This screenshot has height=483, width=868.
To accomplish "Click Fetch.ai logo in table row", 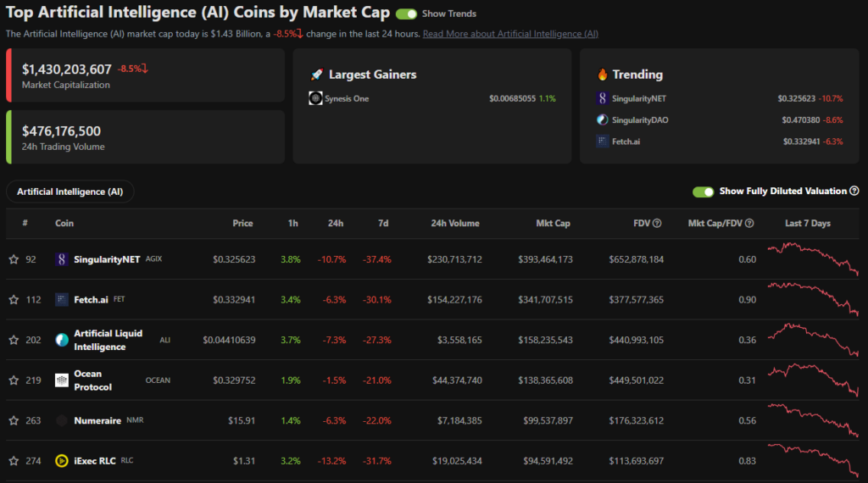I will 61,299.
